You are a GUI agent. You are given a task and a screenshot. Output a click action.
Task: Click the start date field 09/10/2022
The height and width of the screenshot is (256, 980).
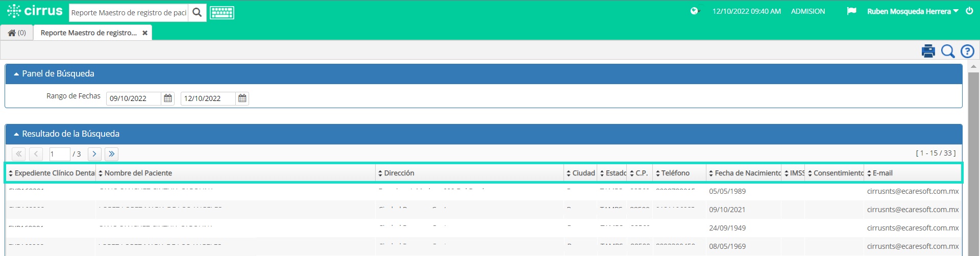tap(134, 98)
